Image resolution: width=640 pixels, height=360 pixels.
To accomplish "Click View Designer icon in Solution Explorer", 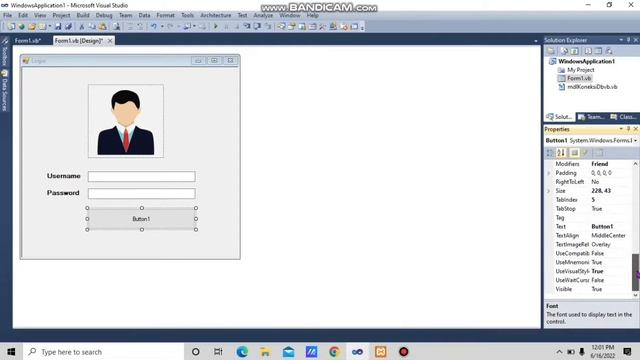I will (x=598, y=51).
